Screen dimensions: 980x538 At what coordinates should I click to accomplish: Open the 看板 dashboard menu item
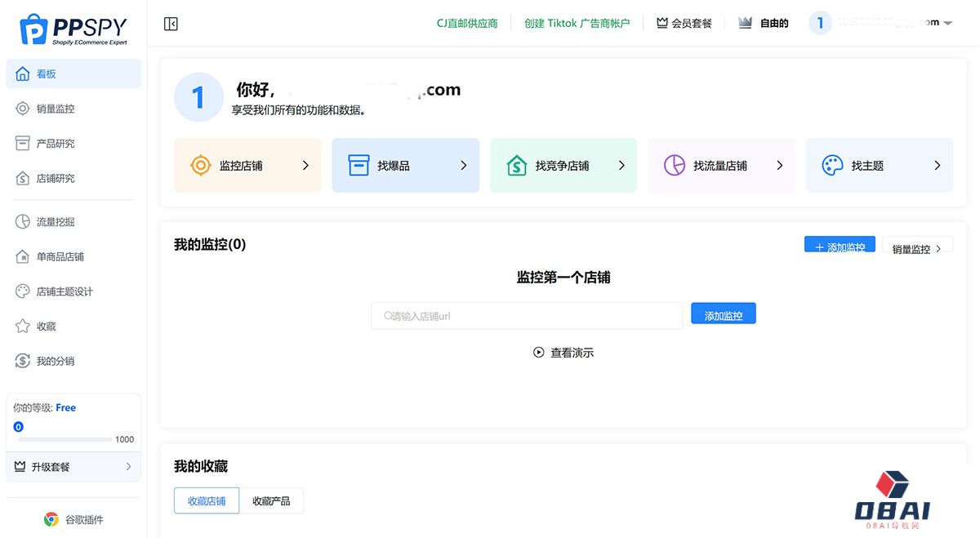click(73, 73)
